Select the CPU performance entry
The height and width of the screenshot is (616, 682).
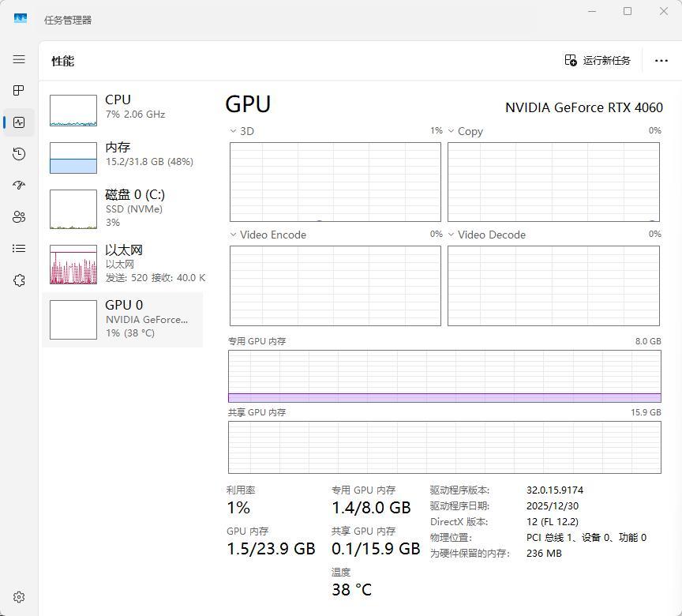122,110
